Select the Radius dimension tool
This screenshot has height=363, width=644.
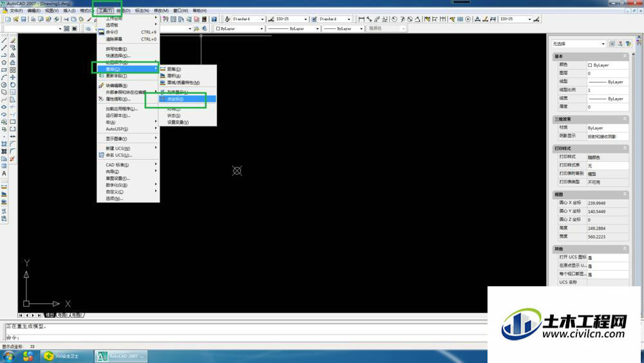(394, 19)
